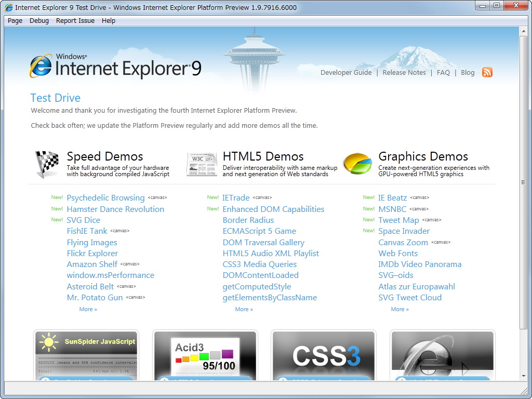
Task: Open the Tweet Map demo
Action: pos(398,220)
